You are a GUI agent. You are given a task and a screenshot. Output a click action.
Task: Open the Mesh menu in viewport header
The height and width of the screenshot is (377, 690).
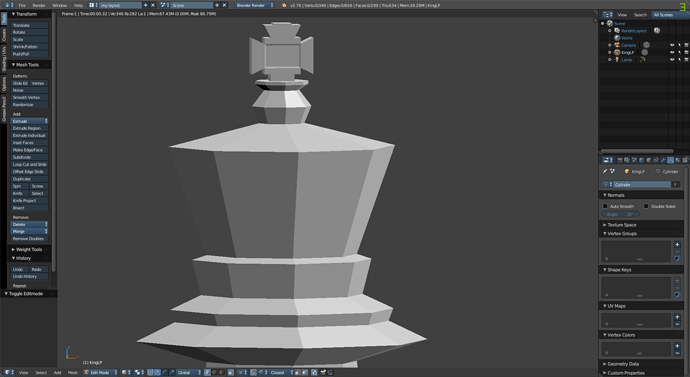click(x=73, y=373)
